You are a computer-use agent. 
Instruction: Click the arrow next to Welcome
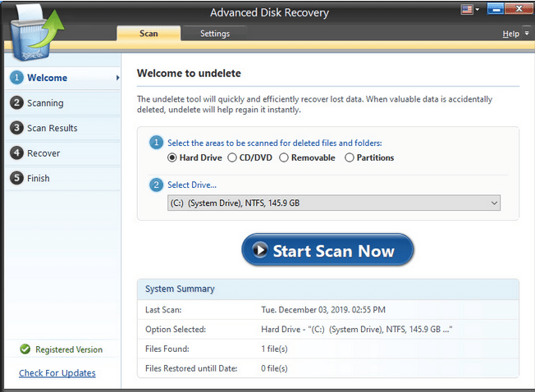pyautogui.click(x=117, y=78)
